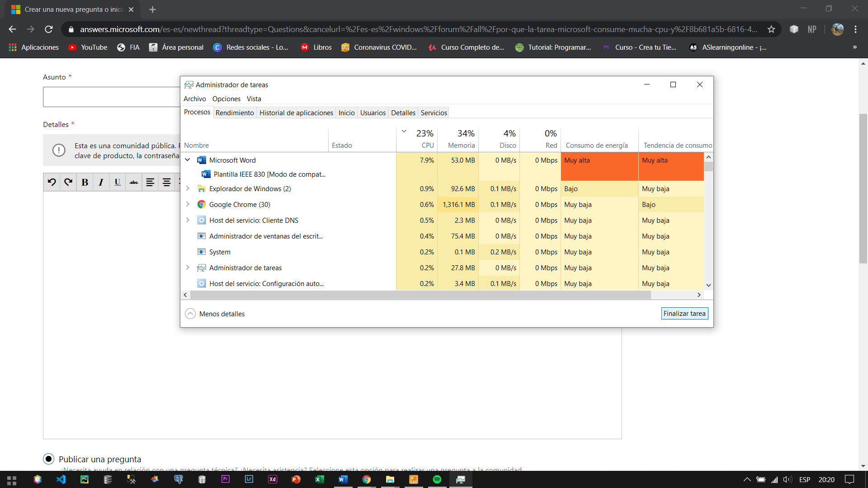Bookmark this page with the star icon
Viewport: 868px width, 488px height.
click(771, 29)
